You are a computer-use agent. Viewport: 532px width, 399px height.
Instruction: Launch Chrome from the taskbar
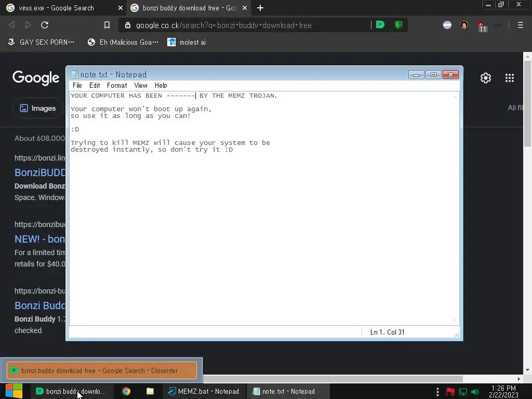tap(126, 391)
